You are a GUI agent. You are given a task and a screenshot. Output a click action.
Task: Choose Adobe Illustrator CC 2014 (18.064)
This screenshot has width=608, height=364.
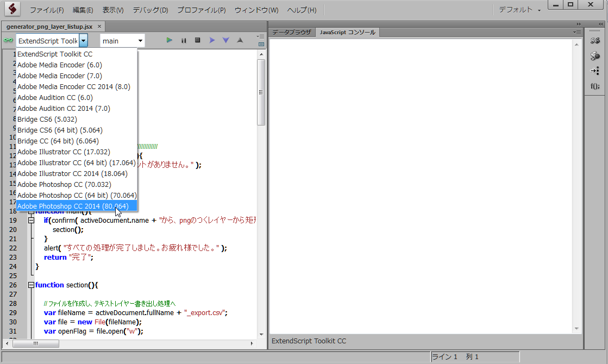tap(72, 173)
